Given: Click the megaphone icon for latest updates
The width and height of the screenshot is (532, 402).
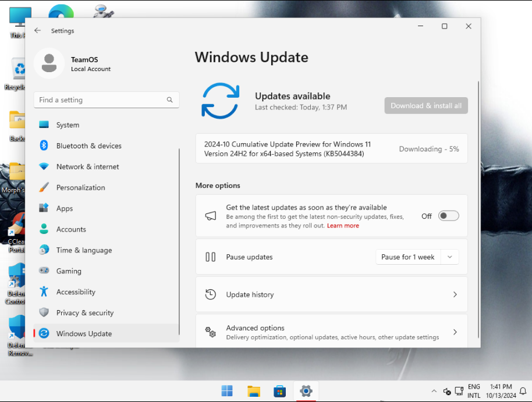Looking at the screenshot, I should pos(211,216).
